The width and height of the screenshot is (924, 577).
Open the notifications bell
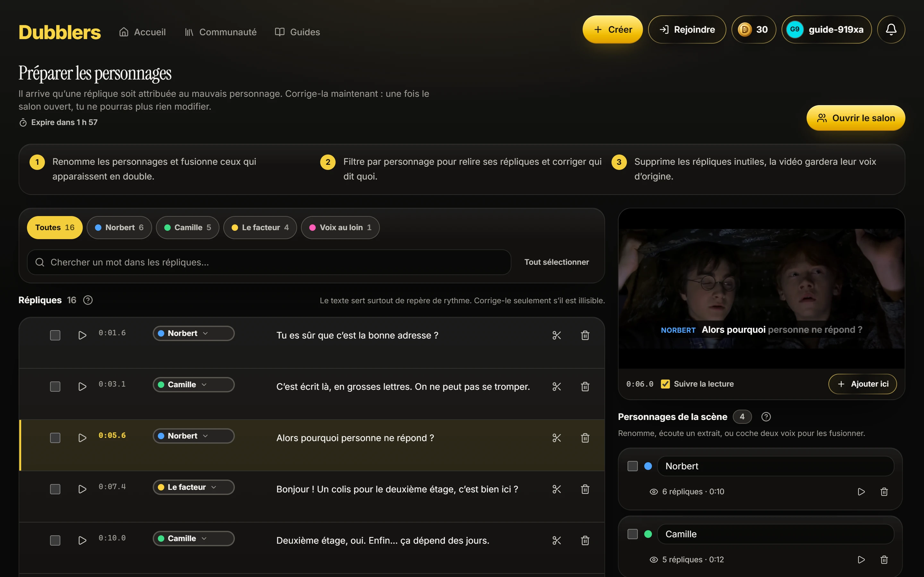coord(891,29)
